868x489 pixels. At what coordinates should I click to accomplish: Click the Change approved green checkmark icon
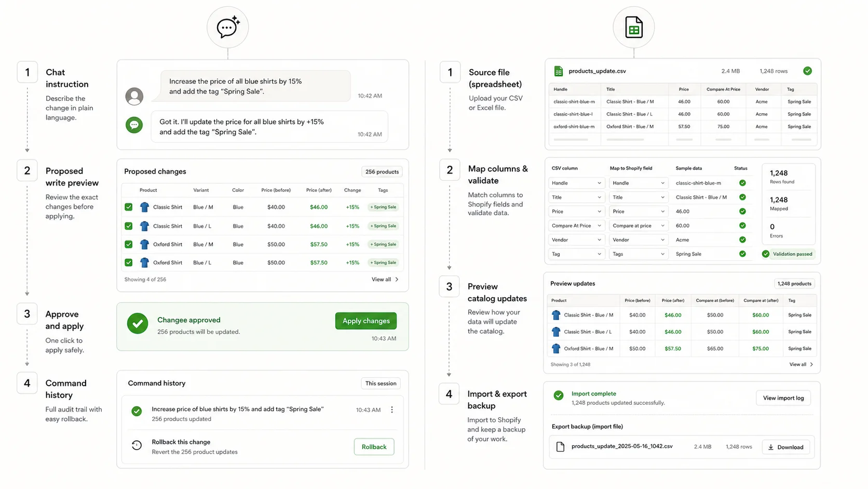(x=138, y=323)
